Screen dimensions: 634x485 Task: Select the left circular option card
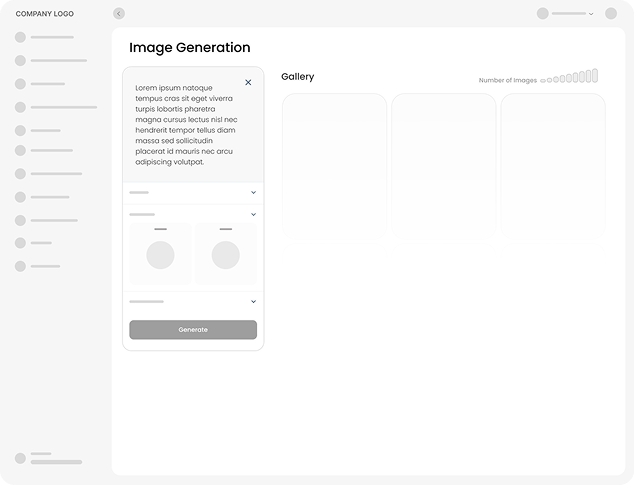[161, 252]
